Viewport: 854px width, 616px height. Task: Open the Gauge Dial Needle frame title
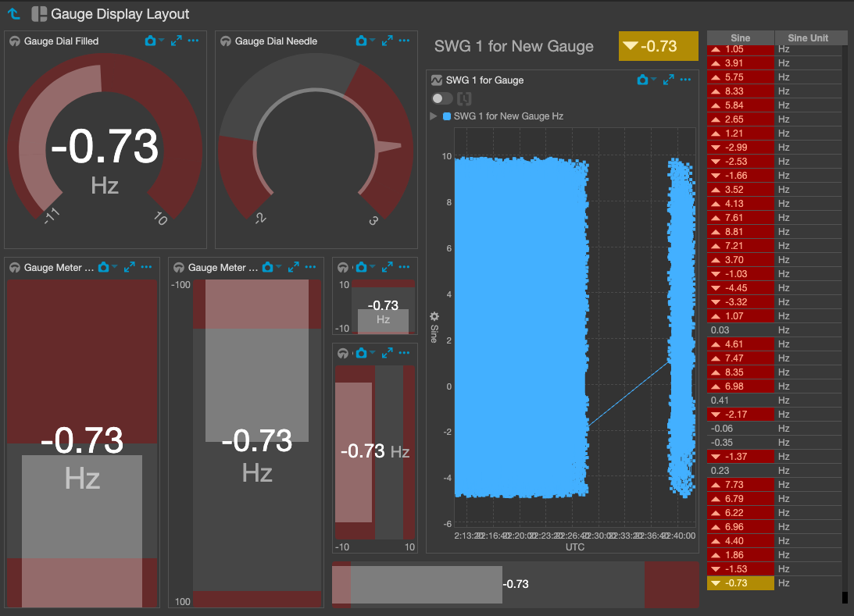[276, 41]
